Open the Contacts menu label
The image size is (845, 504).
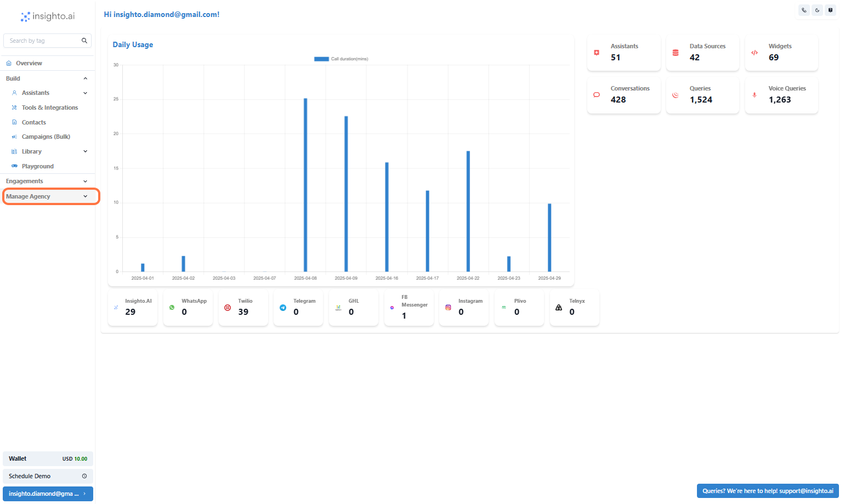point(34,123)
